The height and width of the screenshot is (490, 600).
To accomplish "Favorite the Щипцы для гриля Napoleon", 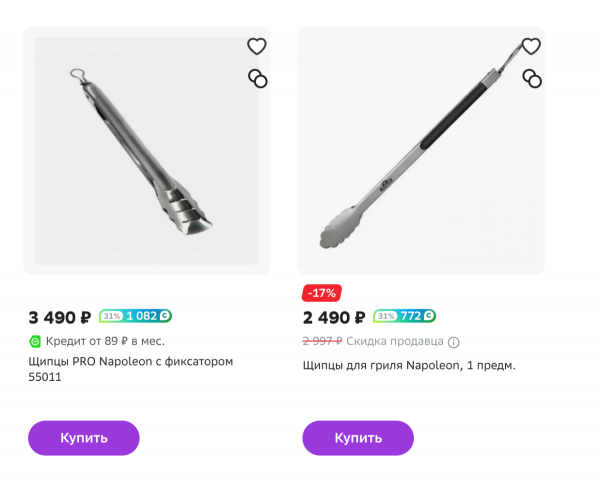I will click(531, 46).
